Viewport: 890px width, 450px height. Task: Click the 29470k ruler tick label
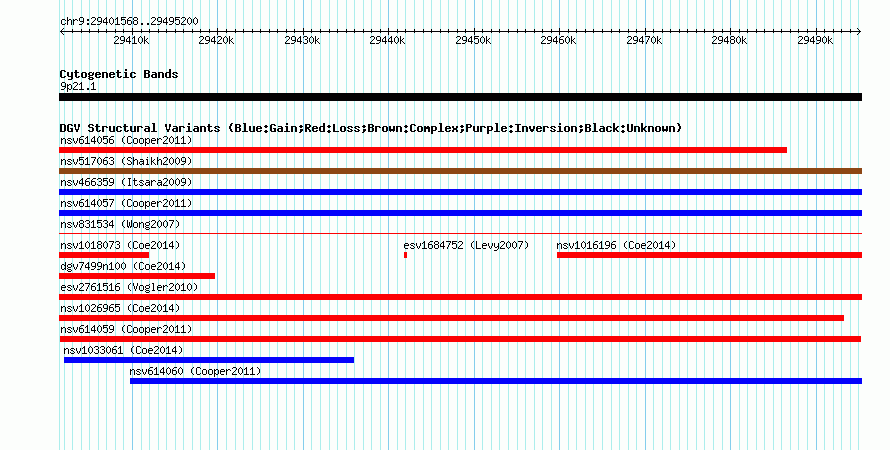click(644, 40)
